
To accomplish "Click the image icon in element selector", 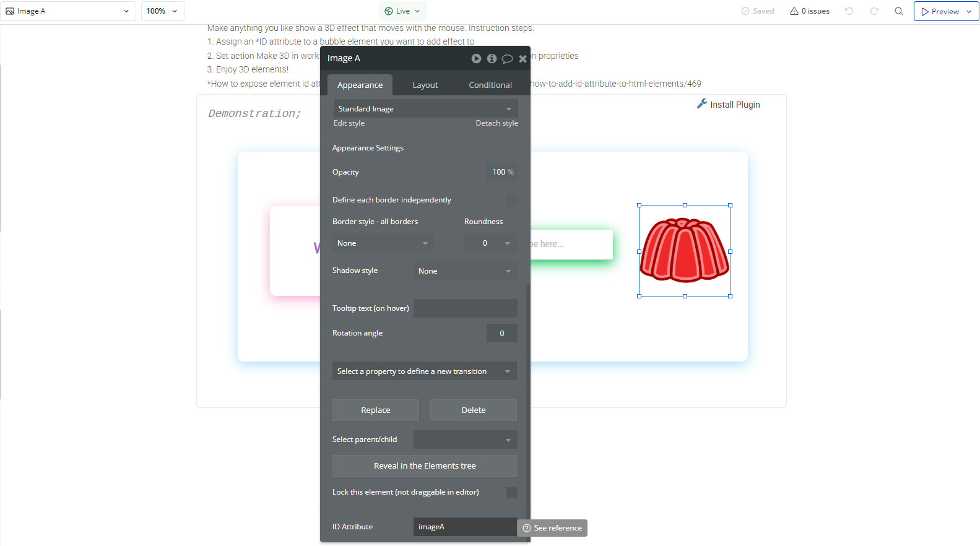I will [10, 11].
